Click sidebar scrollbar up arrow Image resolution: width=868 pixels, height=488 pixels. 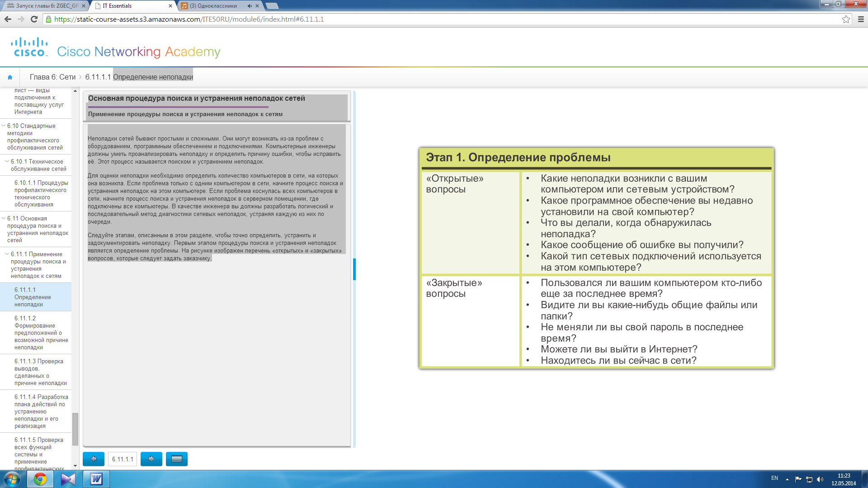coord(75,91)
